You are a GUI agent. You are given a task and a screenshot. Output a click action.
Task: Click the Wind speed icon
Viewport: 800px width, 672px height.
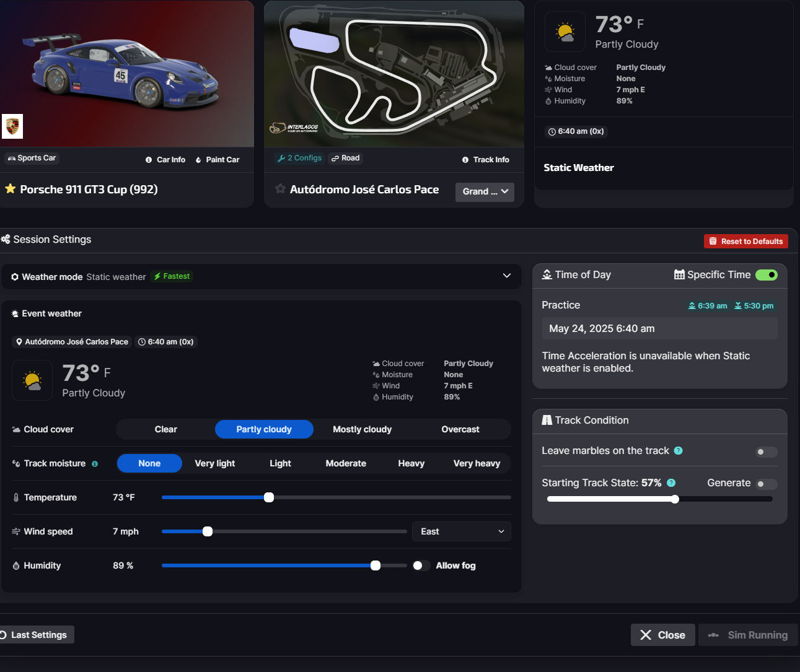point(16,531)
